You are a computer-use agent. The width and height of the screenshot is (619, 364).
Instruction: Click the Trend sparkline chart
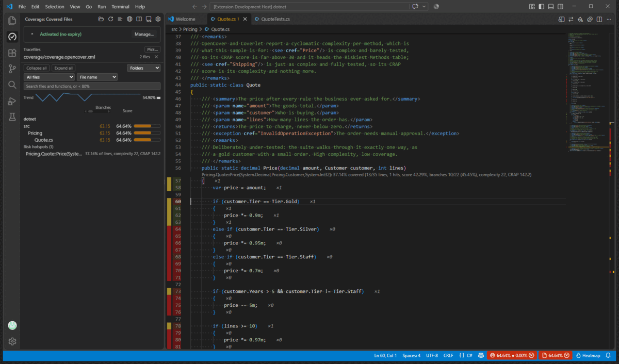click(88, 97)
